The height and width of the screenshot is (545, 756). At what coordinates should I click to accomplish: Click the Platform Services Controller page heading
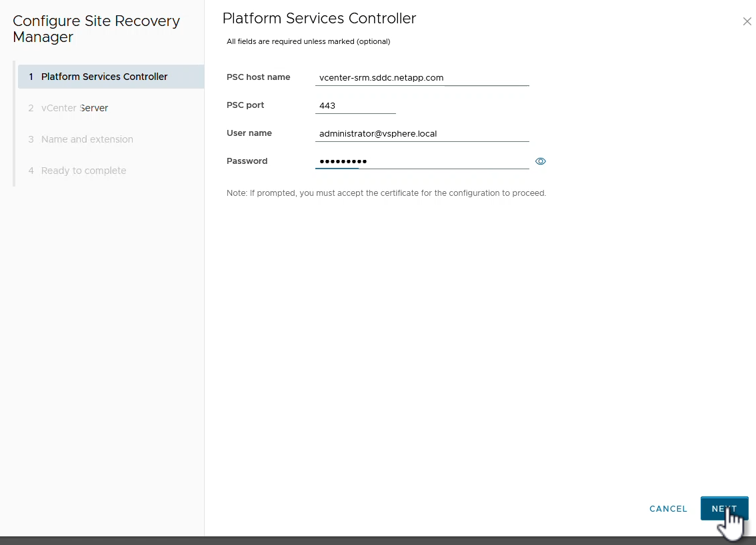(319, 19)
